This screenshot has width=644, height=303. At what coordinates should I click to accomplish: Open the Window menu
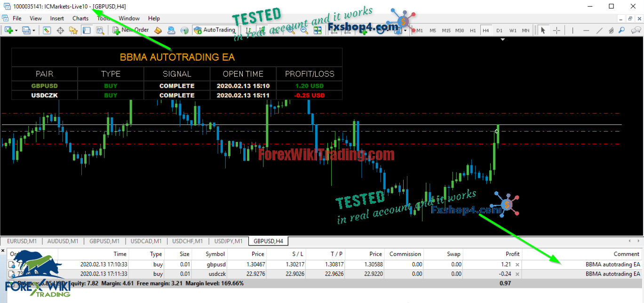click(129, 18)
